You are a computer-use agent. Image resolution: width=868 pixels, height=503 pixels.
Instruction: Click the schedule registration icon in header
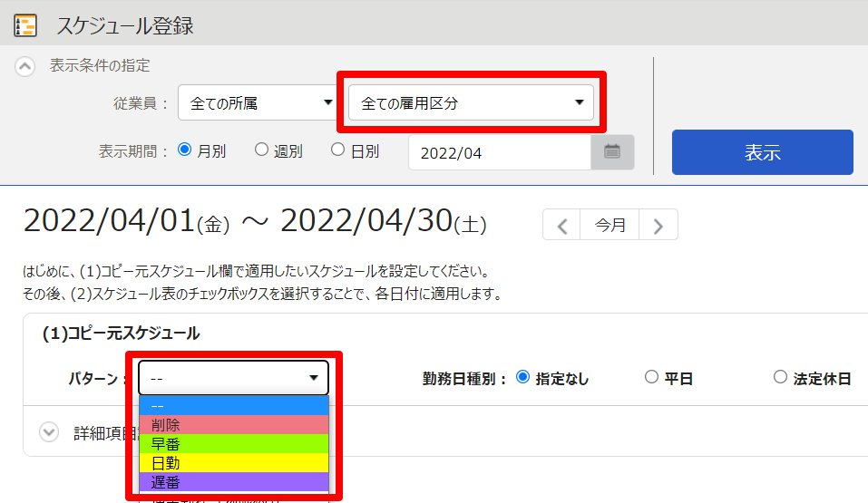pyautogui.click(x=24, y=25)
